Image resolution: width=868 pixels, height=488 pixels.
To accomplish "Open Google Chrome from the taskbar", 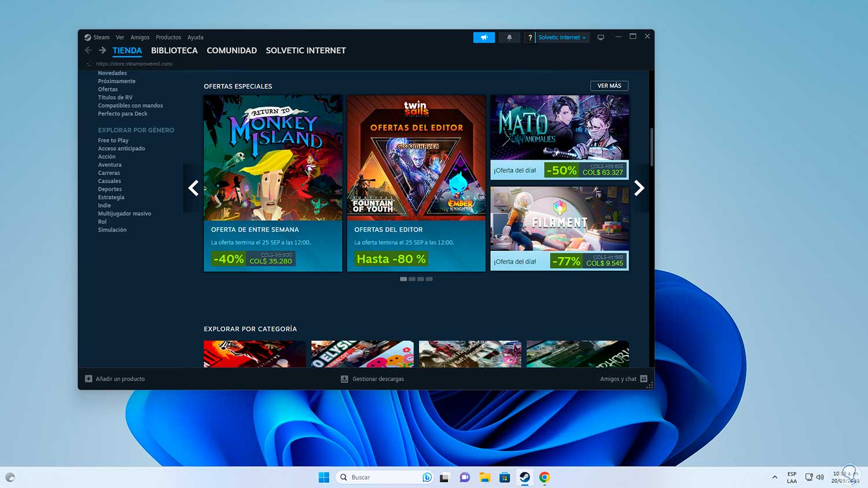I will point(545,477).
